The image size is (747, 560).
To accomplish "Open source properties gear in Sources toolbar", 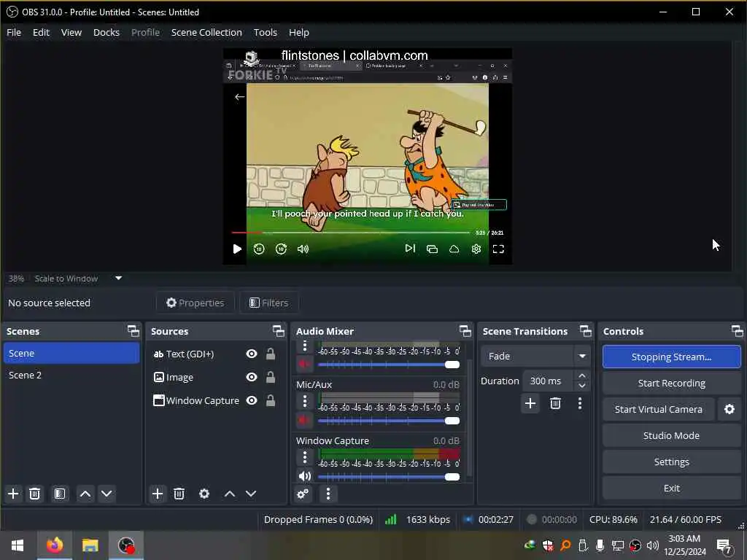I will (204, 494).
